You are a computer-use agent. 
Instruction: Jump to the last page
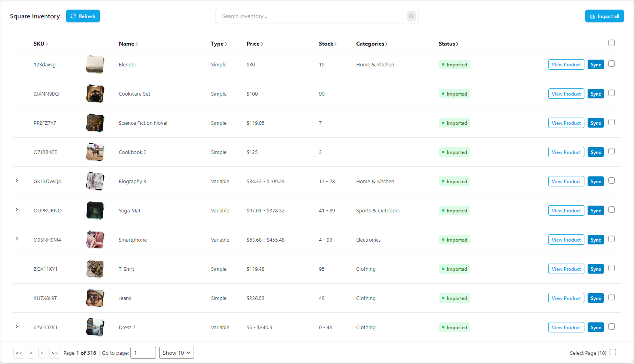point(55,353)
